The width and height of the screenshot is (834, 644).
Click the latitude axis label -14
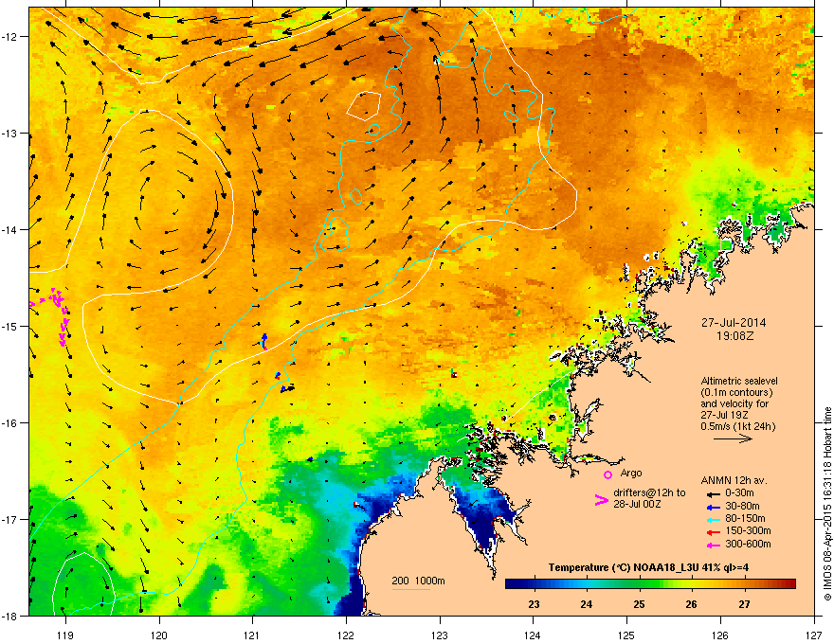[x=9, y=229]
